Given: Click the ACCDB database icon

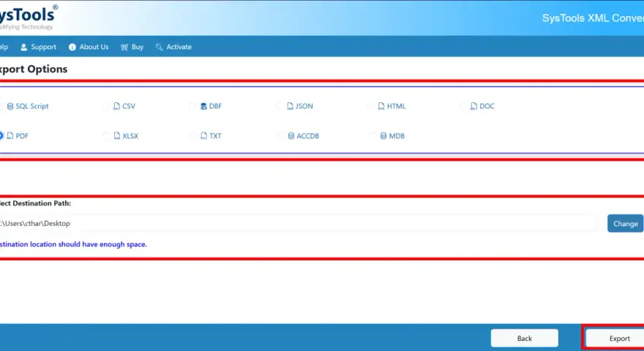Looking at the screenshot, I should click(x=291, y=136).
